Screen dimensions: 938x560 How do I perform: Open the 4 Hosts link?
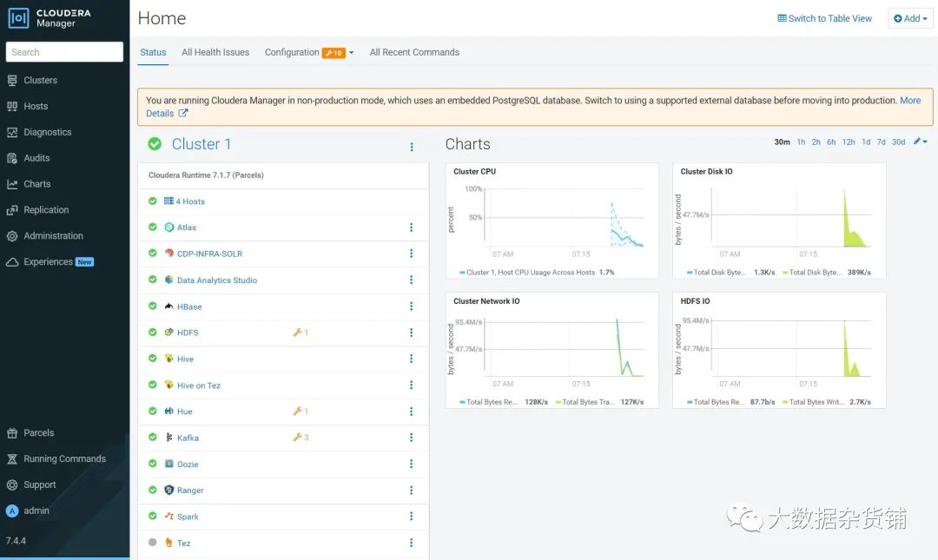pyautogui.click(x=190, y=201)
